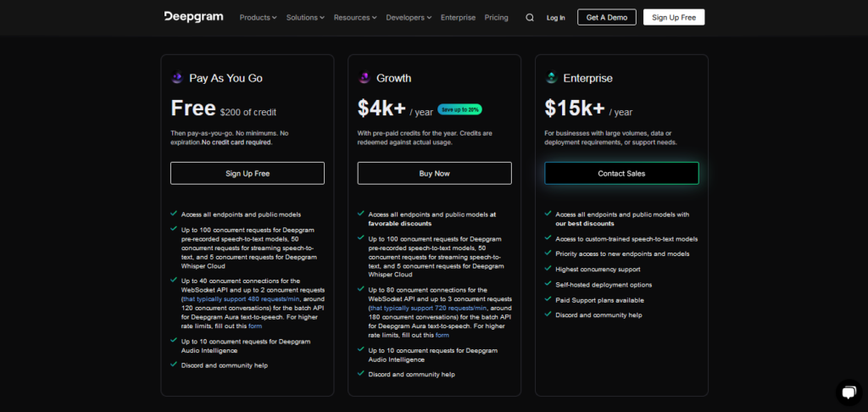Open the search magnifier icon
This screenshot has width=868, height=412.
click(x=530, y=17)
